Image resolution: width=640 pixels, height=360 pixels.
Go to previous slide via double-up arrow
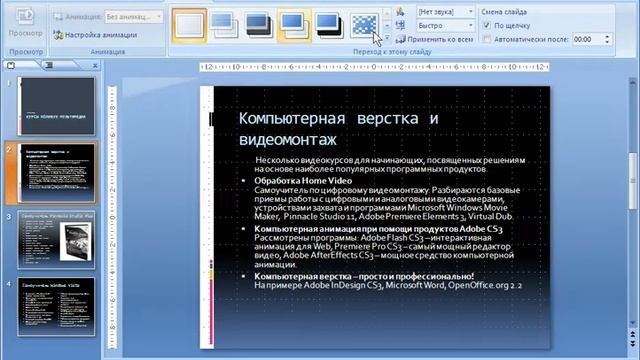point(633,335)
